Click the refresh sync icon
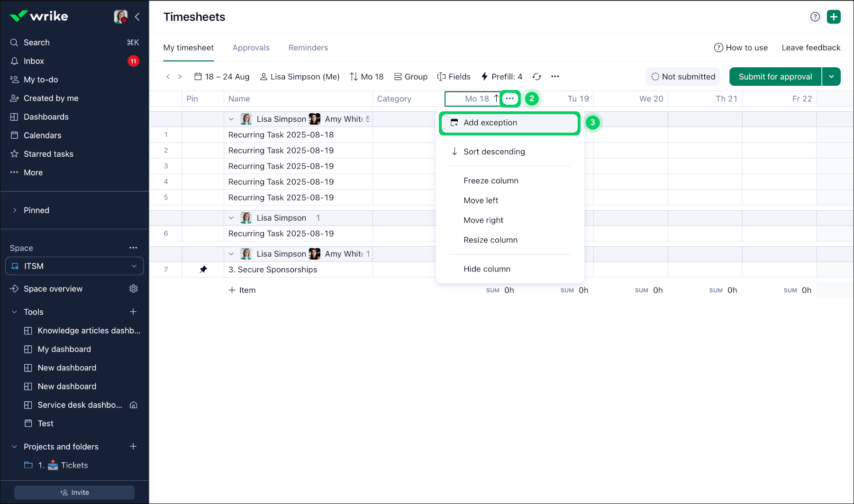 537,77
